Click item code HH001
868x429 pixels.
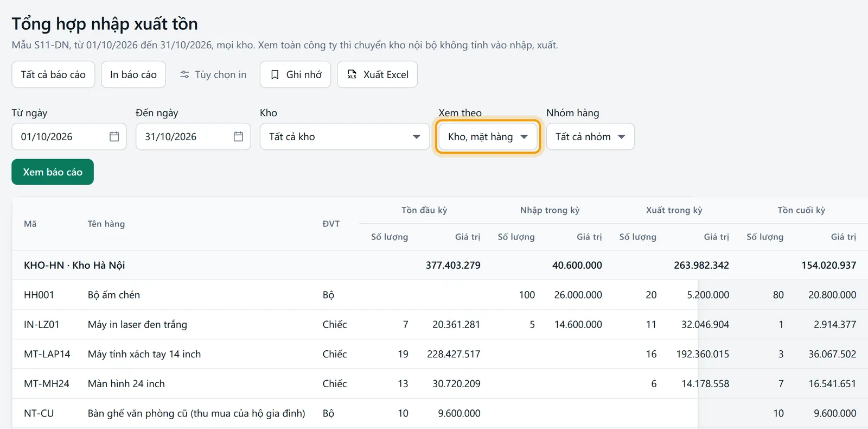tap(39, 295)
